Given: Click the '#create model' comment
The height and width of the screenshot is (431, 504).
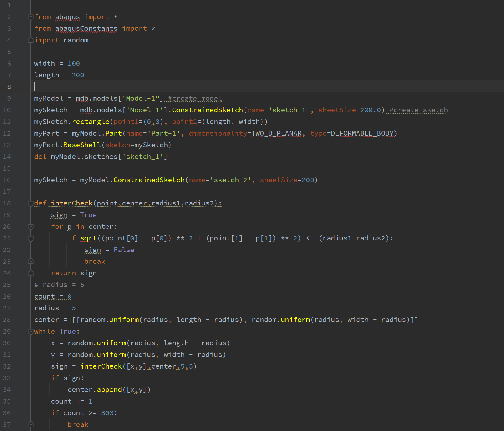Looking at the screenshot, I should (195, 98).
